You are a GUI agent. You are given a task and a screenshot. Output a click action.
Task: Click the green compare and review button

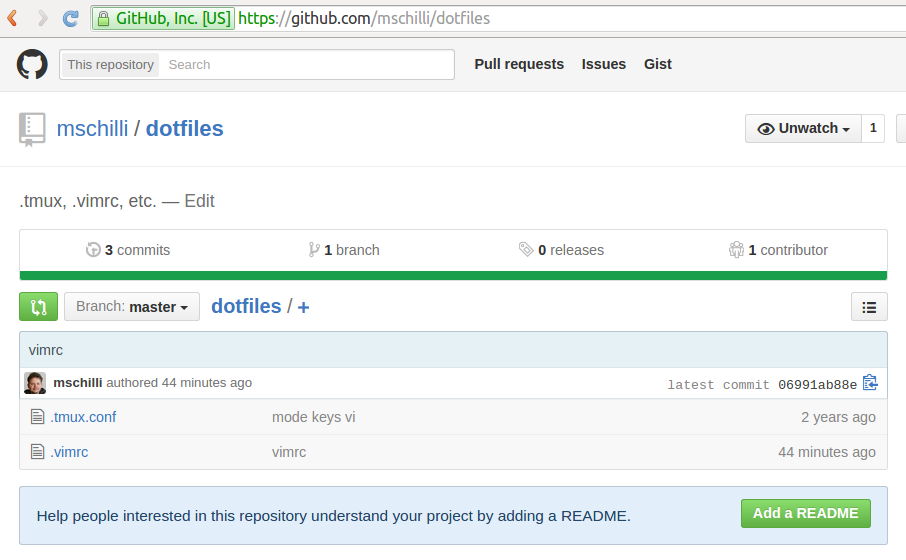tap(39, 306)
